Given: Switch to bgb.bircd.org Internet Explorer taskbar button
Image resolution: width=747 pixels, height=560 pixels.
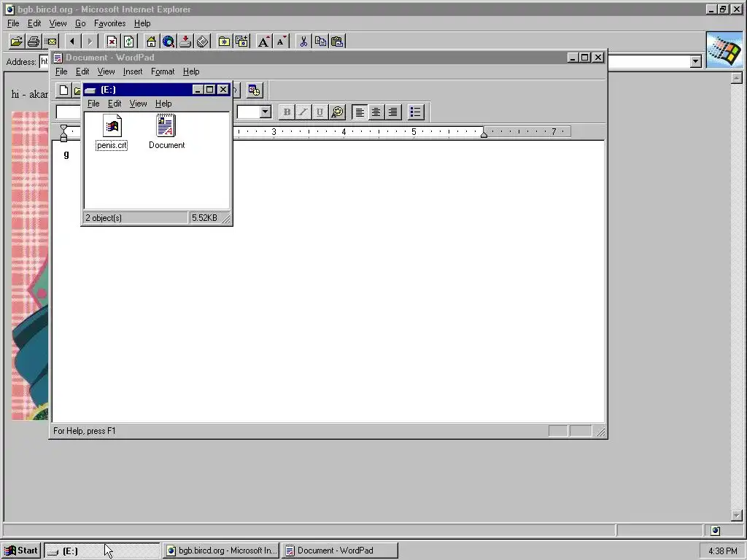Looking at the screenshot, I should point(221,551).
